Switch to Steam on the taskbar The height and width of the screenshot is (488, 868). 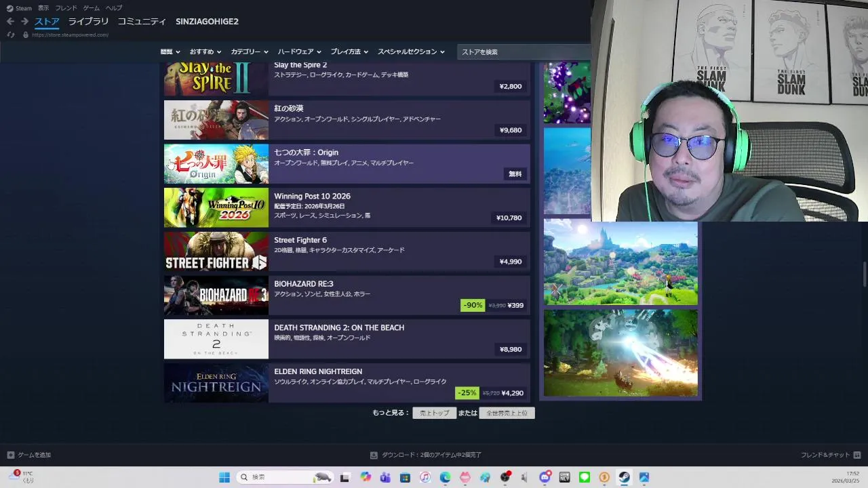click(x=625, y=477)
